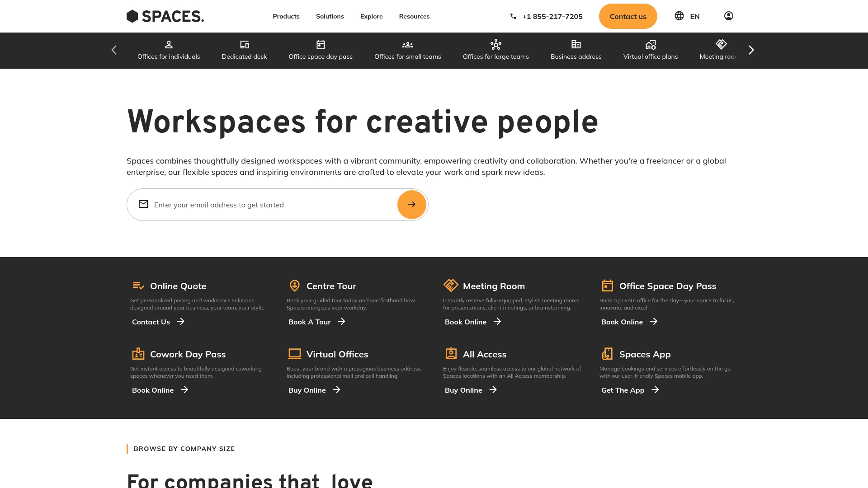This screenshot has height=488, width=868.
Task: Click the Dedicated desk icon
Action: click(244, 45)
